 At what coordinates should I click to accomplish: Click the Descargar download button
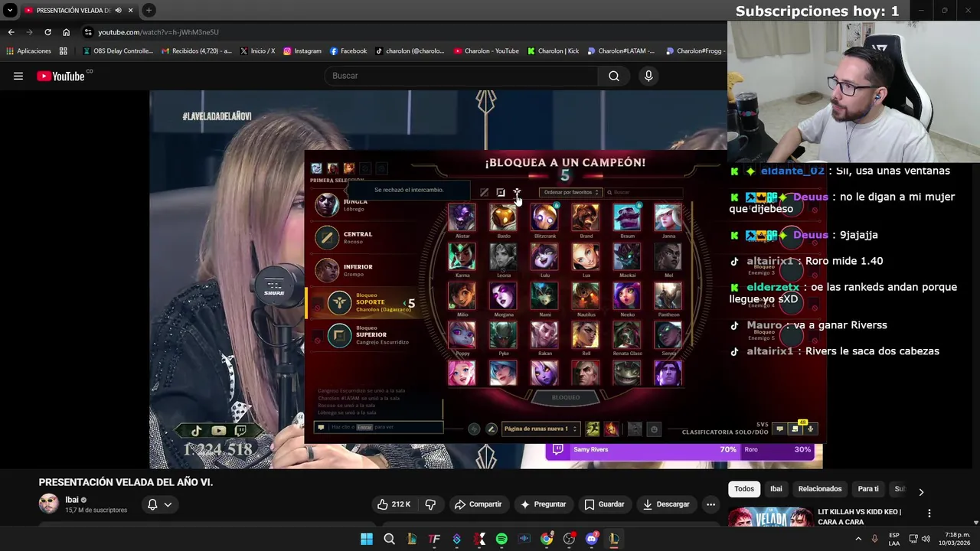click(666, 504)
